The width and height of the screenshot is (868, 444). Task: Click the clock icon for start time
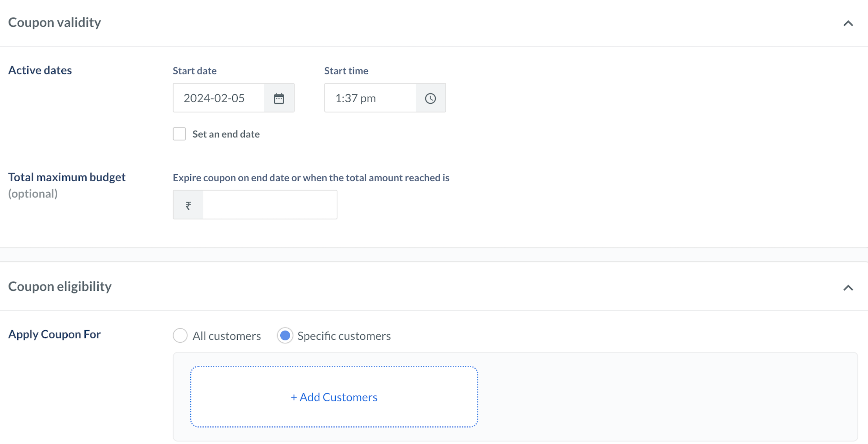(430, 98)
